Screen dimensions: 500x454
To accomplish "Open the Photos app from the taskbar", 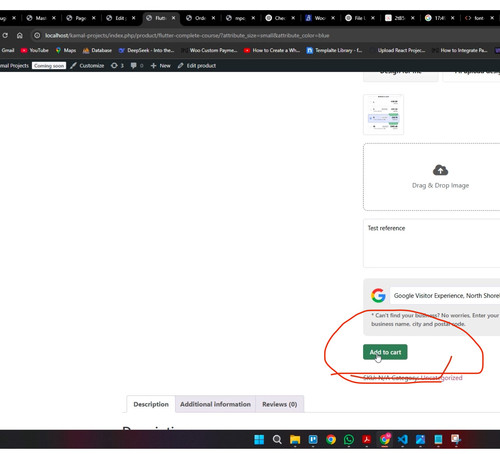I will (x=421, y=439).
